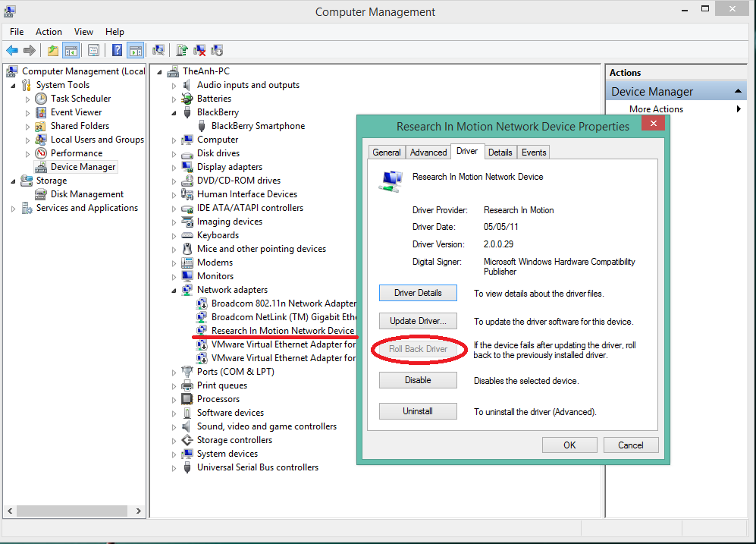
Task: Click the Disable button in dialog
Action: coord(418,380)
